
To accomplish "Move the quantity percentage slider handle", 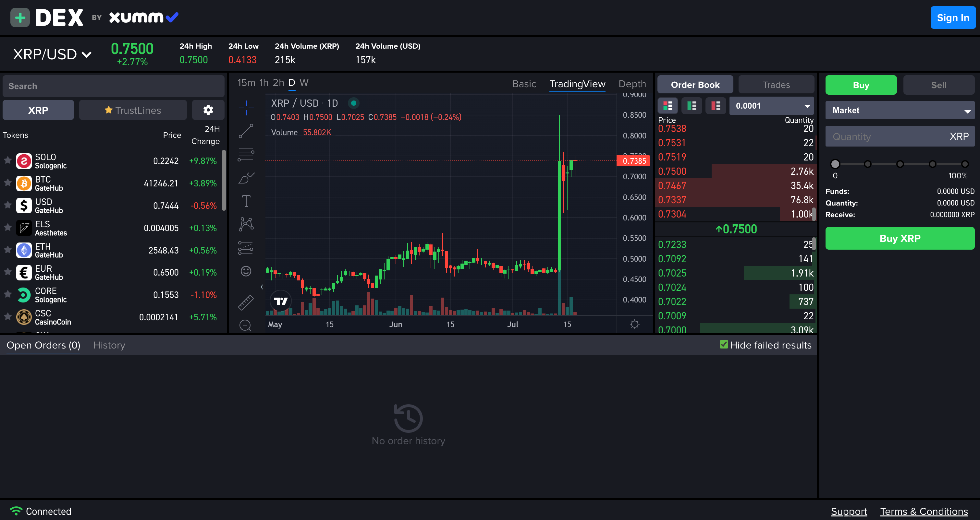I will [835, 164].
